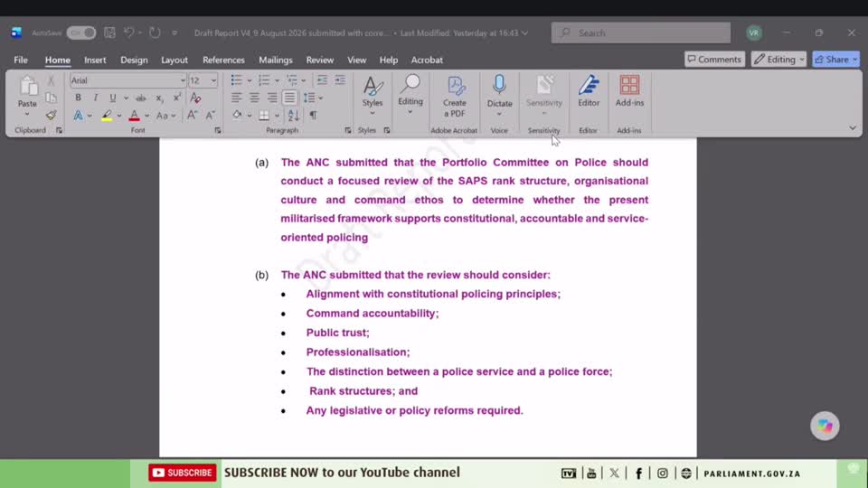Screen dimensions: 868x488
Task: Click the Copy icon in Clipboard group
Action: click(x=51, y=98)
